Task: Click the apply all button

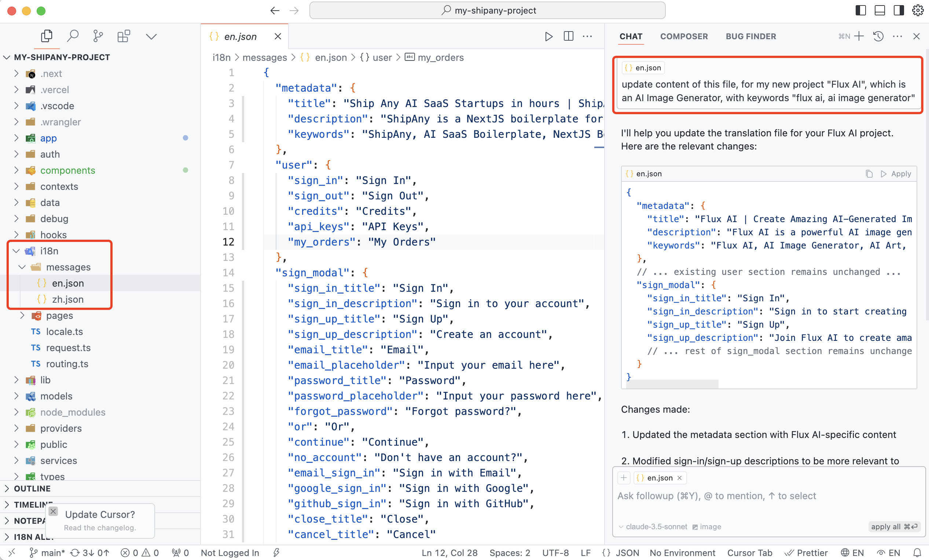Action: 893,526
